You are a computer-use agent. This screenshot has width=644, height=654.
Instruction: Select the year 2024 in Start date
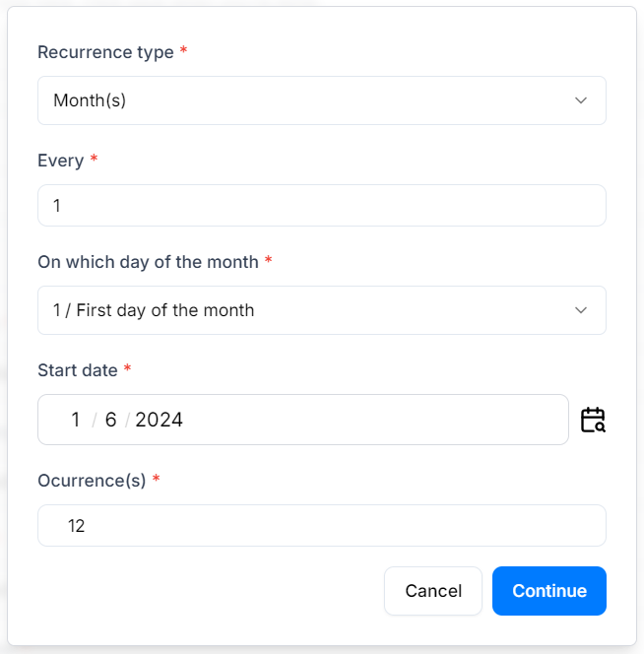point(160,421)
